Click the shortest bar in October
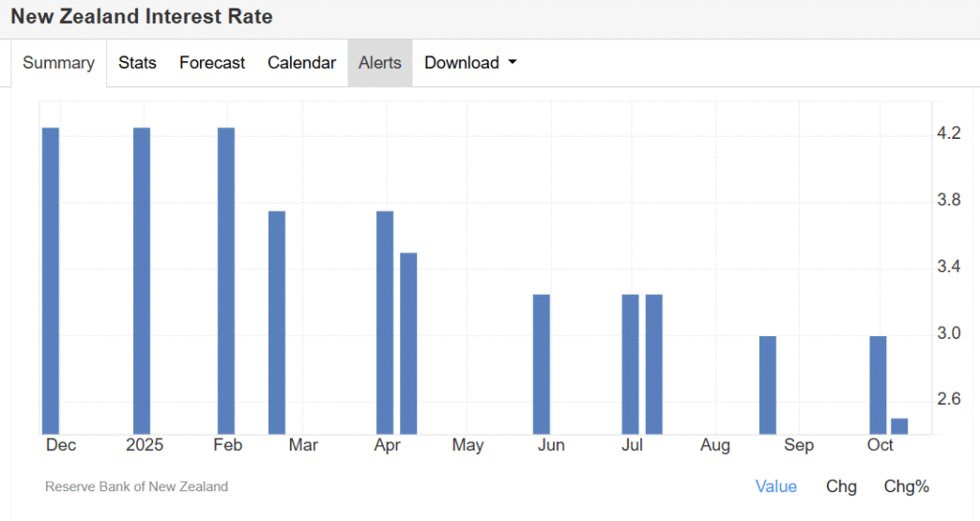This screenshot has height=521, width=980. pos(900,426)
